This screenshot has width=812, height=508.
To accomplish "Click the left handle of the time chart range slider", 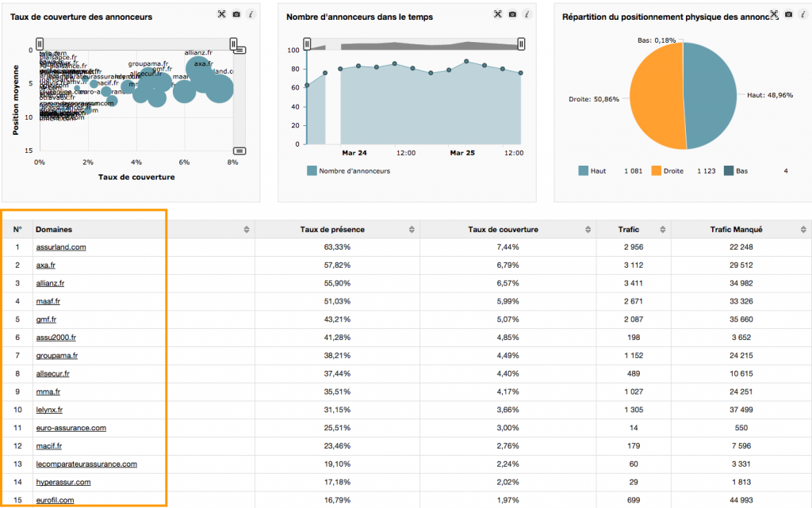I will pos(307,44).
